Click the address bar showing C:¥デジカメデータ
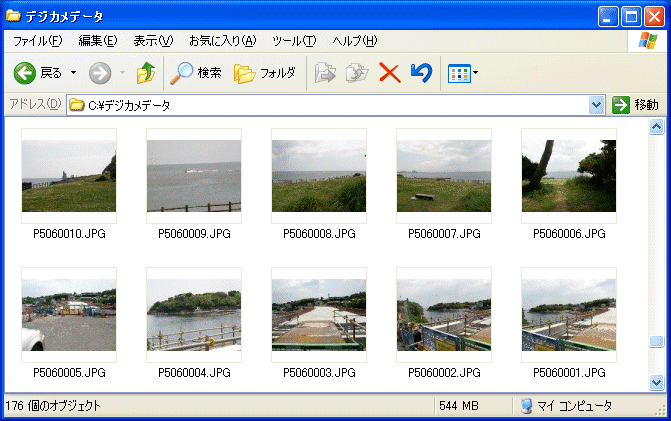The width and height of the screenshot is (671, 421). pos(336,105)
